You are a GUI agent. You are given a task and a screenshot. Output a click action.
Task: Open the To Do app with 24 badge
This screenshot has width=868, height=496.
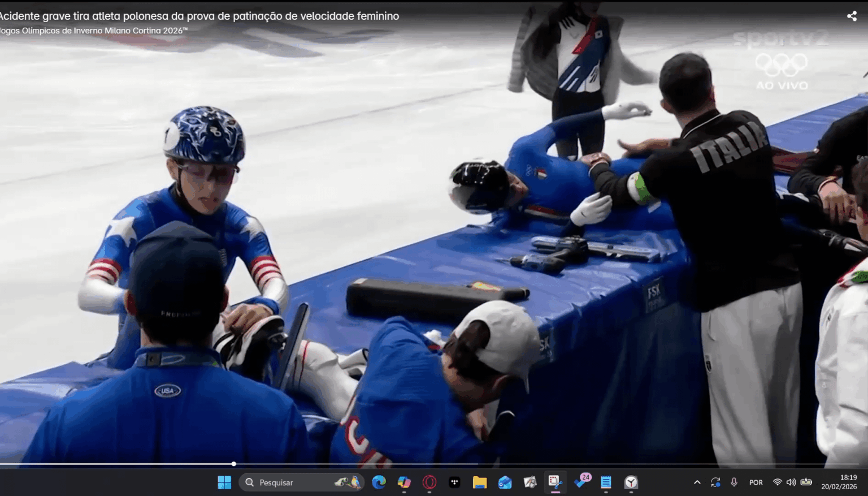pos(581,482)
